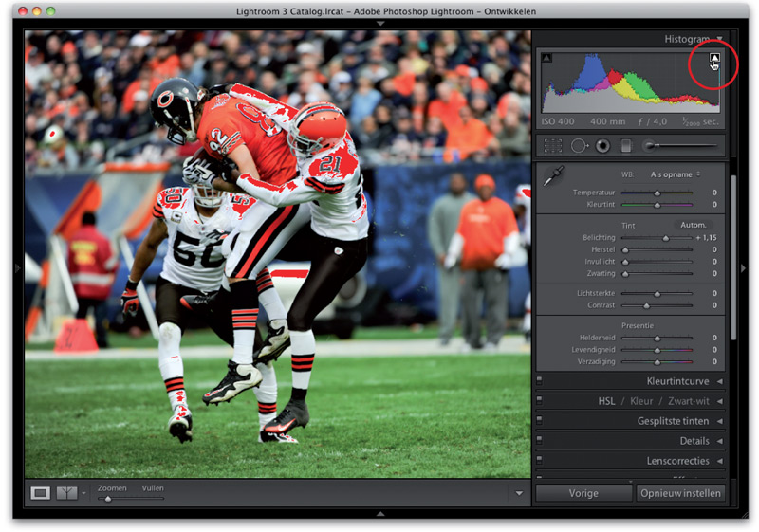Switch to the Kleur tab
759x532 pixels.
pyautogui.click(x=641, y=401)
